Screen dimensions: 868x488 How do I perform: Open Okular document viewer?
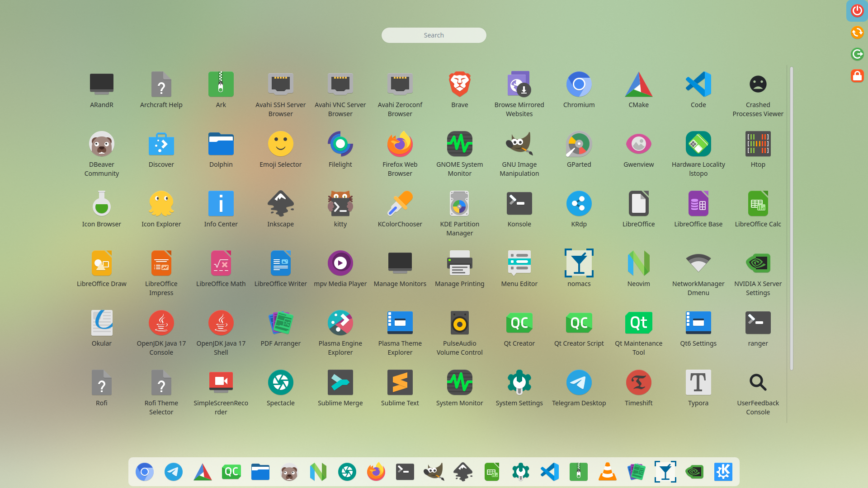tap(101, 329)
